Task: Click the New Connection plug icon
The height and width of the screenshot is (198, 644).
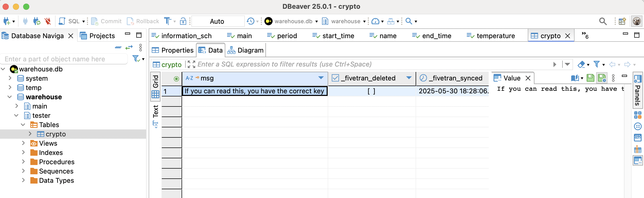Action: pos(7,21)
